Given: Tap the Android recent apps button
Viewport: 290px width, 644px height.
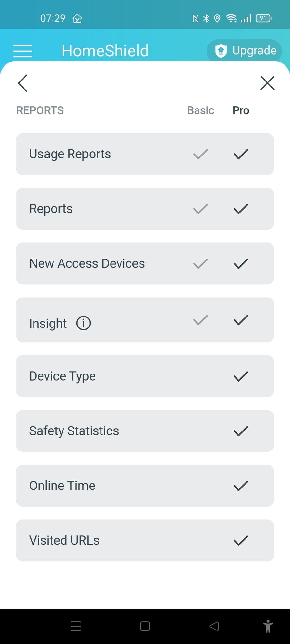Looking at the screenshot, I should click(76, 626).
